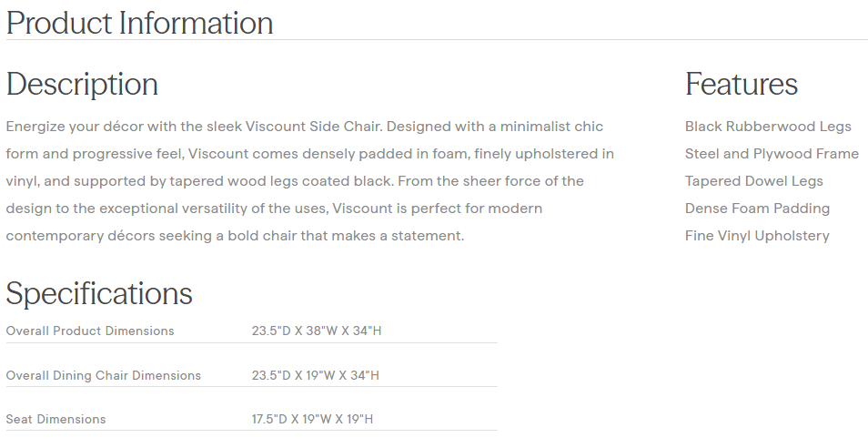This screenshot has width=868, height=448.
Task: Click the 17.5"D X 19"W X 19"H value
Action: tap(313, 419)
